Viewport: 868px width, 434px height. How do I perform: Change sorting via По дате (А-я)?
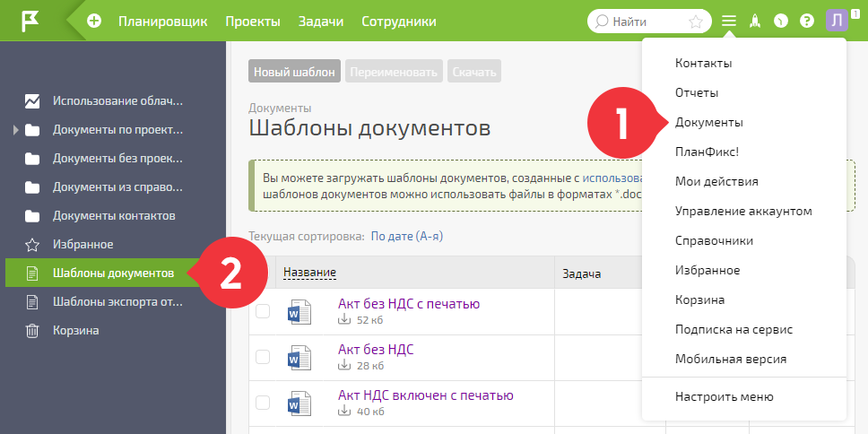pos(407,237)
